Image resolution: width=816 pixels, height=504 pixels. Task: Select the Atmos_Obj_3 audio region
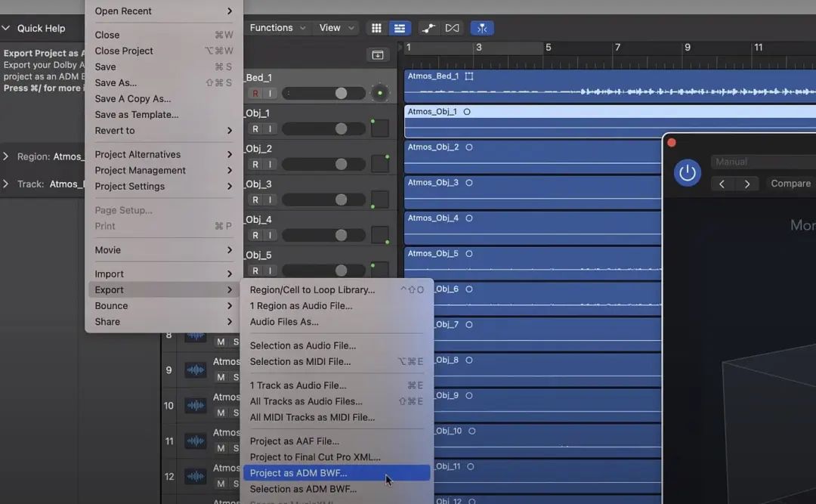(x=533, y=193)
